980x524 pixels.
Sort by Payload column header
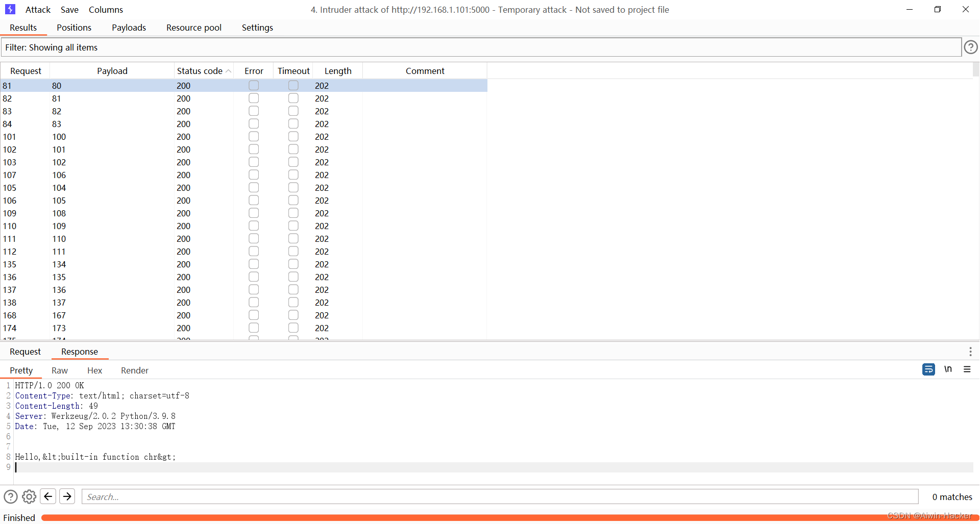112,71
